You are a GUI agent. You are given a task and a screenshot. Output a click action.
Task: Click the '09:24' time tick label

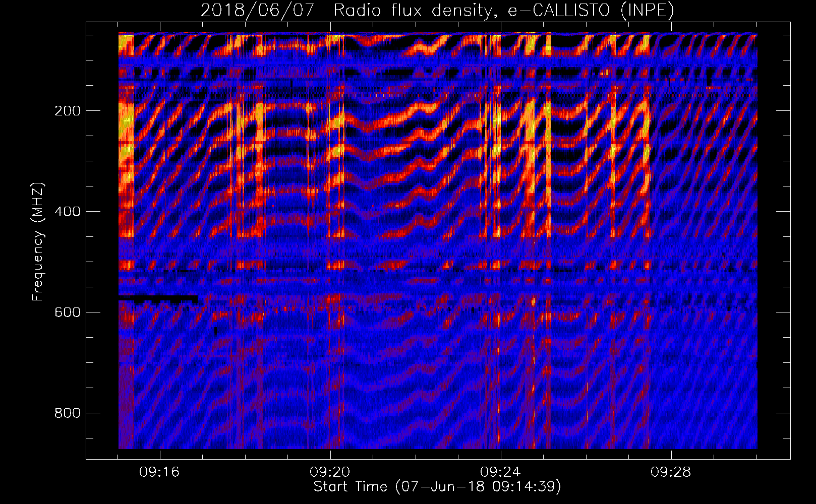coord(500,472)
